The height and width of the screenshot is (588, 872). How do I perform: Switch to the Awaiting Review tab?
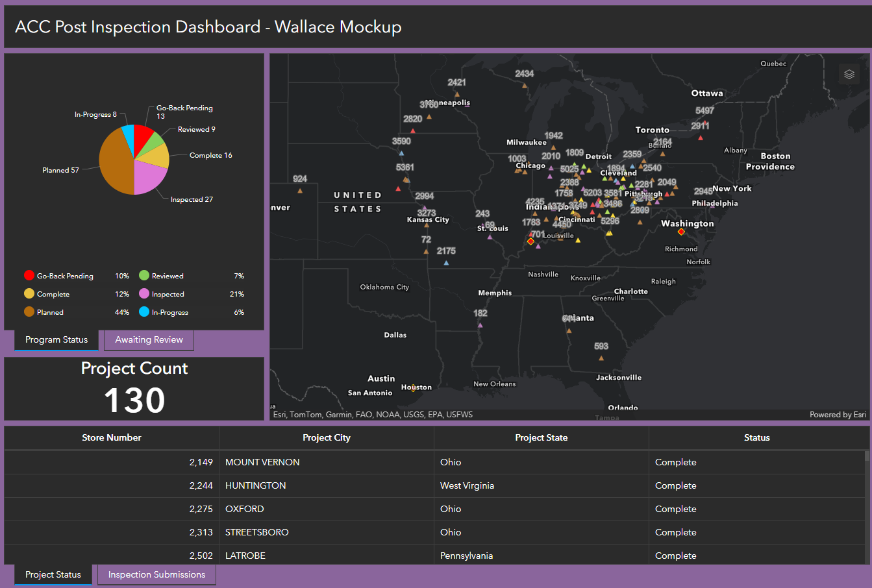[x=149, y=339]
